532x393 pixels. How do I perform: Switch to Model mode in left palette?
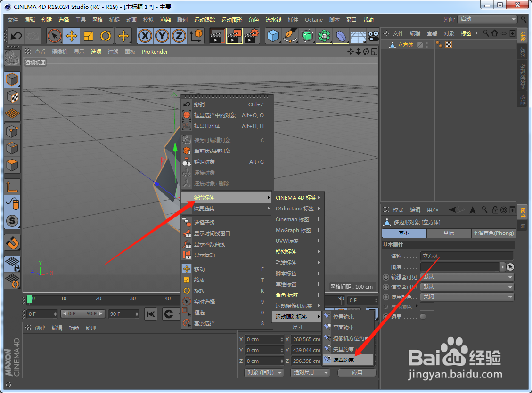(x=12, y=80)
